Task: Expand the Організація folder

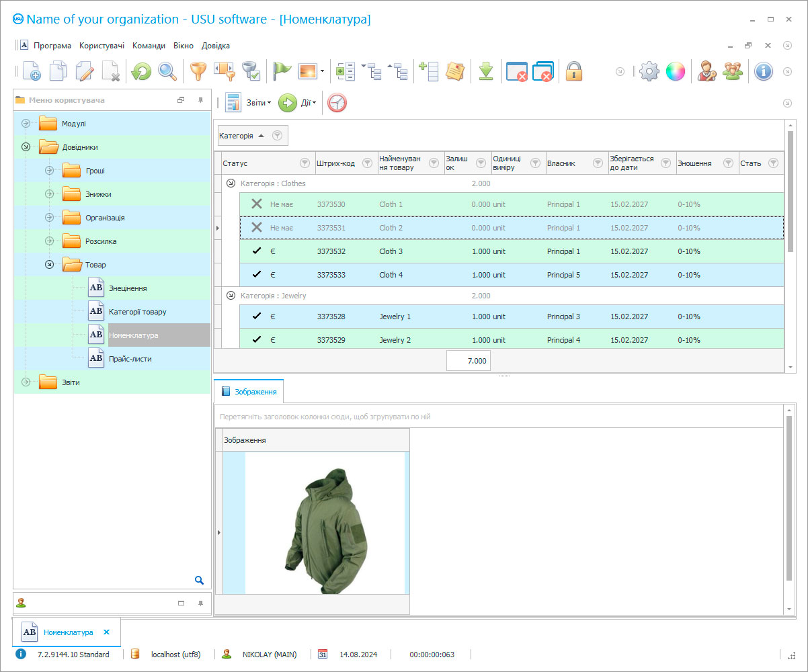Action: pyautogui.click(x=49, y=218)
